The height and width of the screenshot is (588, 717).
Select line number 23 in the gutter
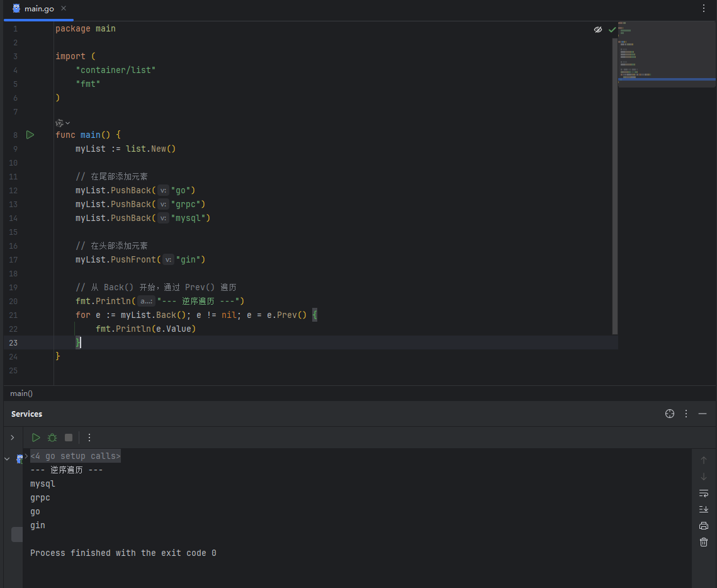pos(13,343)
